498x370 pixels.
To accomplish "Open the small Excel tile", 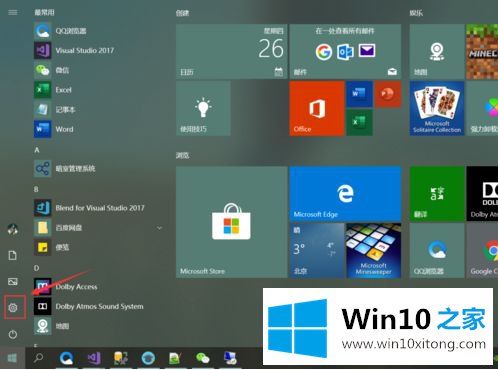I will (x=359, y=123).
